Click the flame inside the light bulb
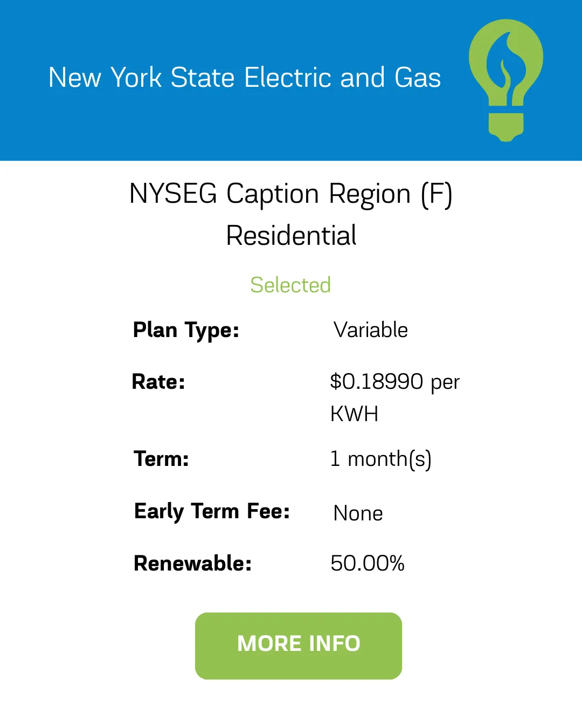 (x=505, y=65)
